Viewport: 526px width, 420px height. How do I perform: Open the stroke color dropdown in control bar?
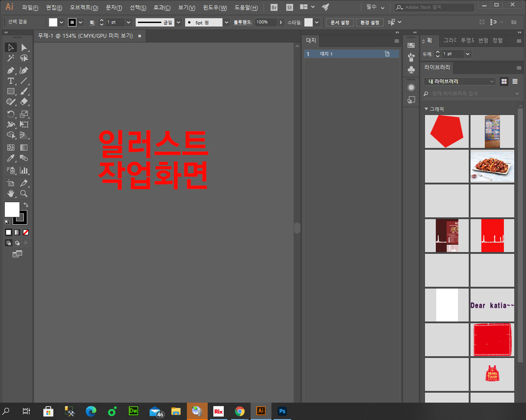tap(81, 22)
